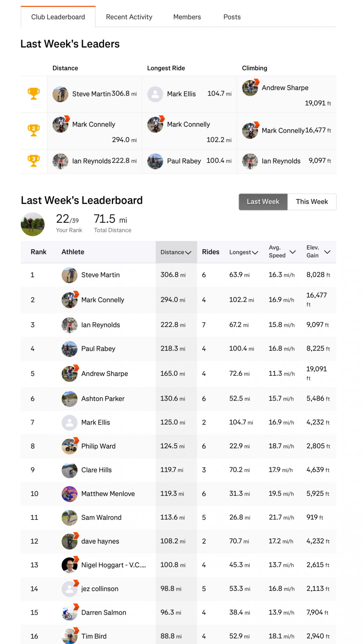This screenshot has height=644, width=362.
Task: Open Mark Ellis default avatar in leaderboard table
Action: pos(69,422)
